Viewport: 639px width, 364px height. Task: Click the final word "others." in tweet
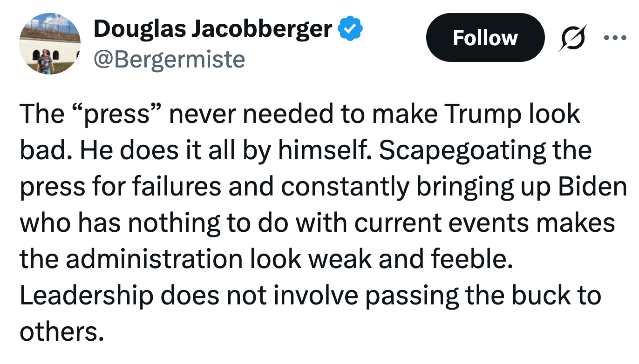[61, 332]
